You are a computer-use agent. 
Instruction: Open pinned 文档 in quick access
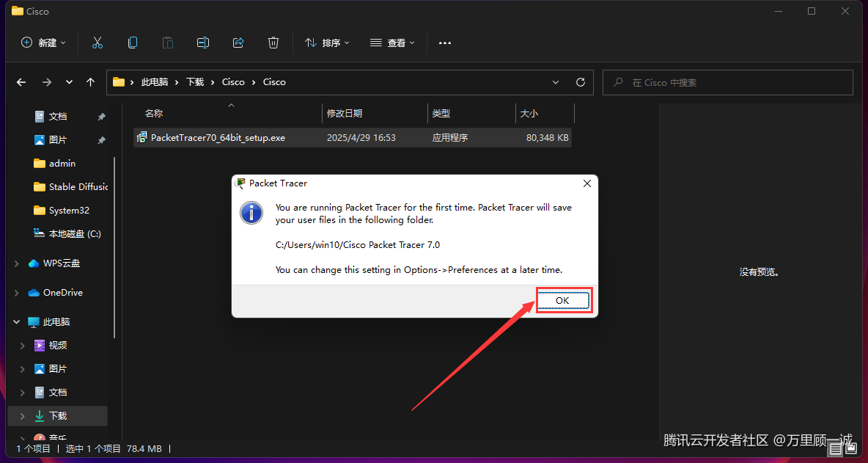click(58, 117)
